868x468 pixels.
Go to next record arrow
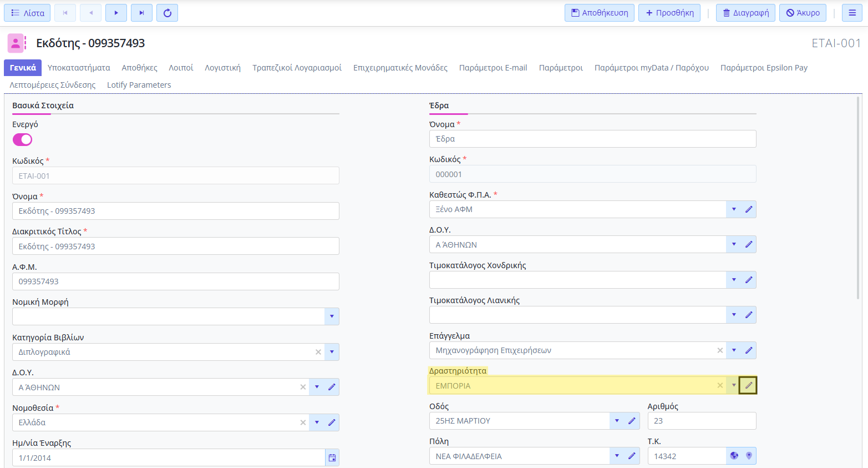click(116, 13)
